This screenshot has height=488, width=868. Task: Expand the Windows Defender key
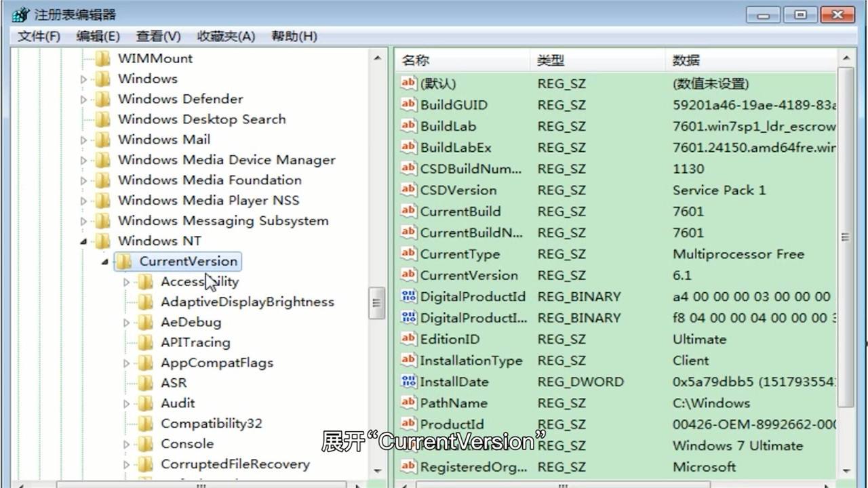[x=83, y=99]
